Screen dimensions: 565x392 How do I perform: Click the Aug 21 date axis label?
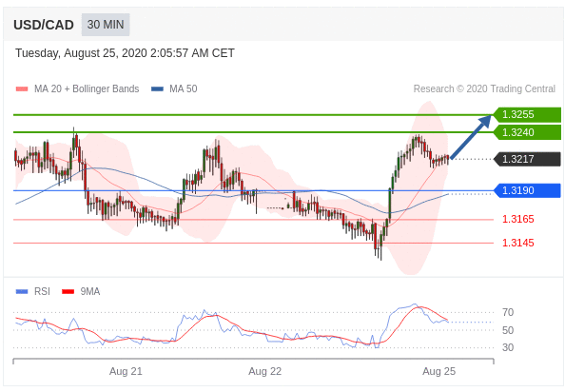(x=126, y=371)
